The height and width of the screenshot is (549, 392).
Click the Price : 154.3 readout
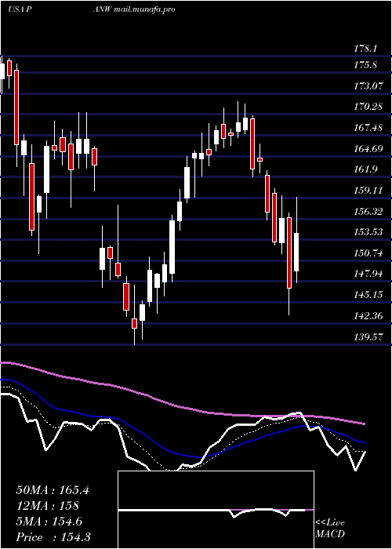(53, 537)
